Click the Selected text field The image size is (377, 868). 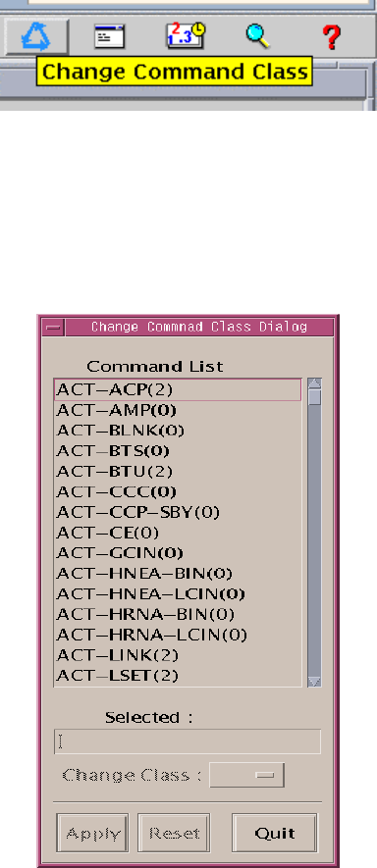point(188,741)
